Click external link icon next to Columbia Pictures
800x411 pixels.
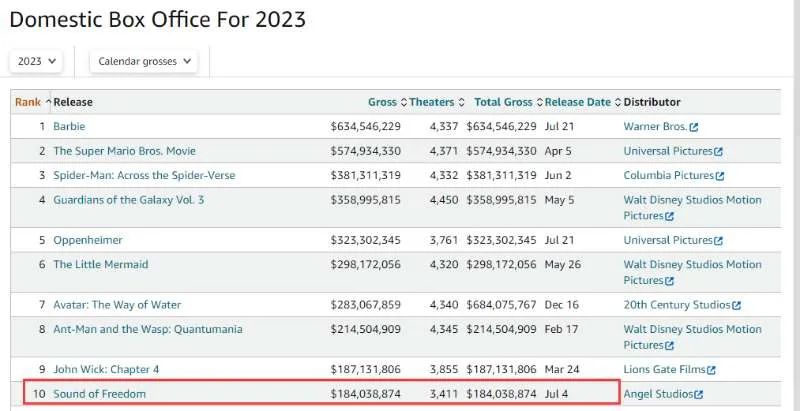[720, 176]
